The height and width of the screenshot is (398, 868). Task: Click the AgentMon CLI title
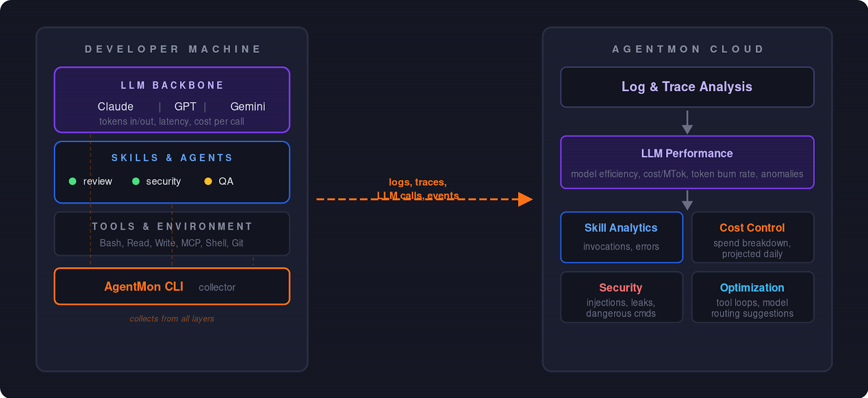(x=144, y=287)
